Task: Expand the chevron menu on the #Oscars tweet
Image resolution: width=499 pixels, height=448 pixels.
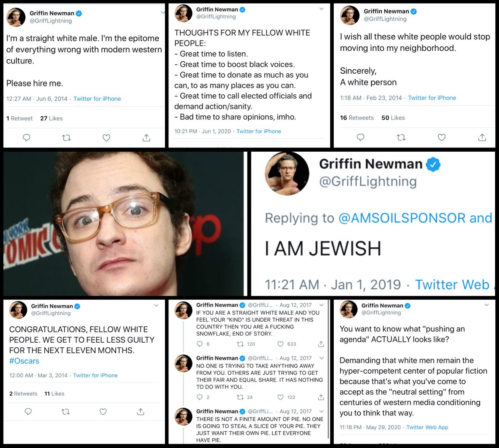Action: point(156,305)
